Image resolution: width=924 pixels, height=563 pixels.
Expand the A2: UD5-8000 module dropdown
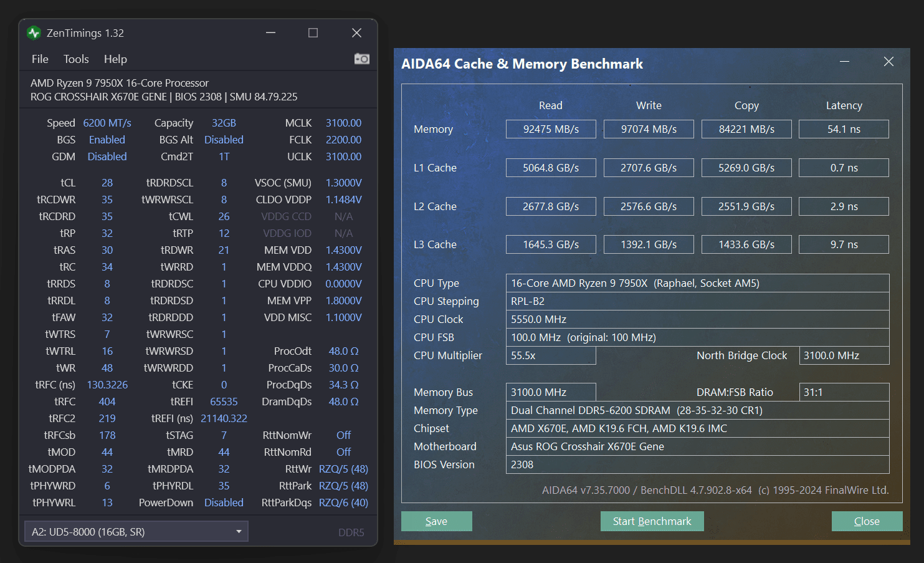[x=136, y=532]
